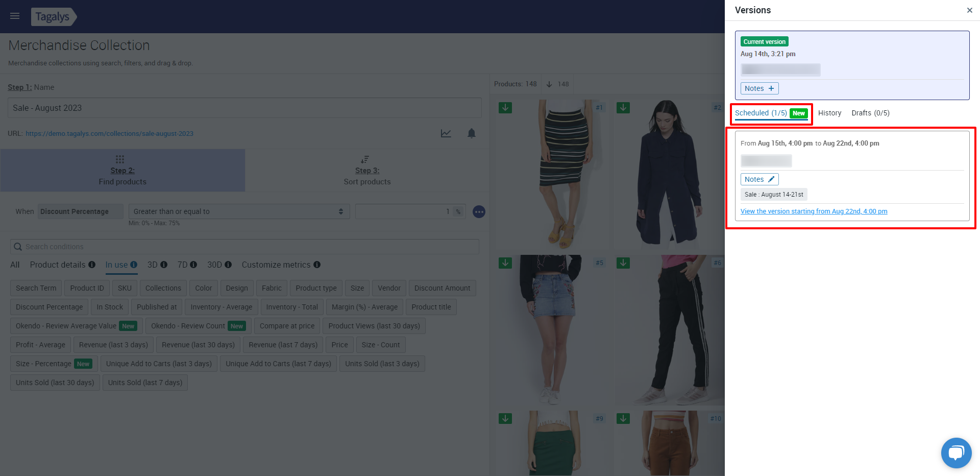Select the Product ID condition

[x=87, y=288]
